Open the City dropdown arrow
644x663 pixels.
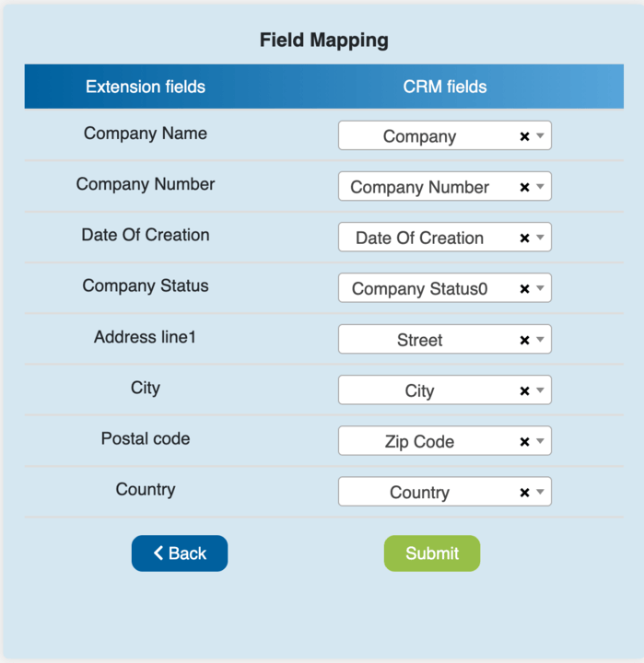[541, 390]
